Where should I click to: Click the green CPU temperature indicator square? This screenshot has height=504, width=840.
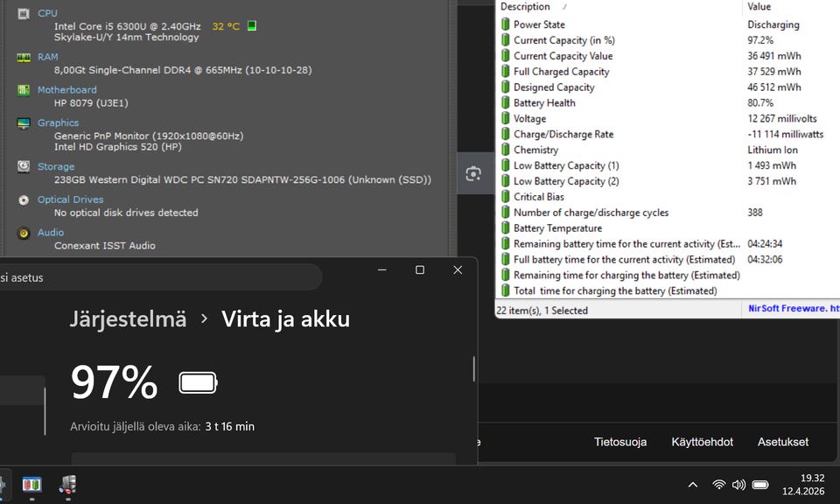pyautogui.click(x=252, y=25)
